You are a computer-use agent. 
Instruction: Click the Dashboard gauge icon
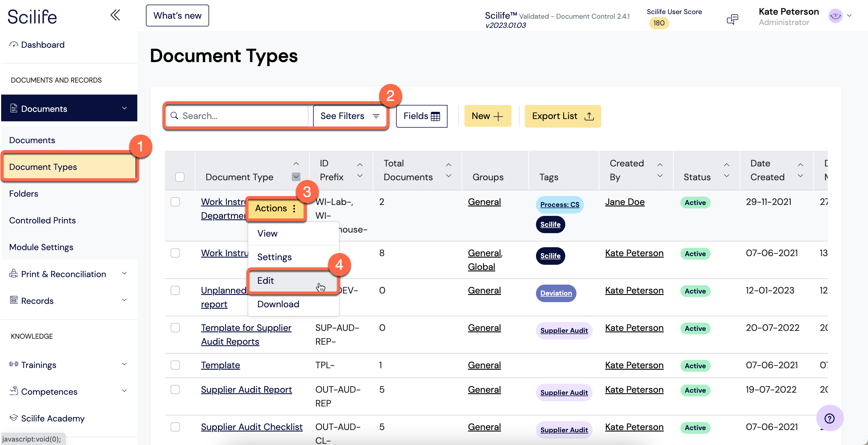(14, 45)
